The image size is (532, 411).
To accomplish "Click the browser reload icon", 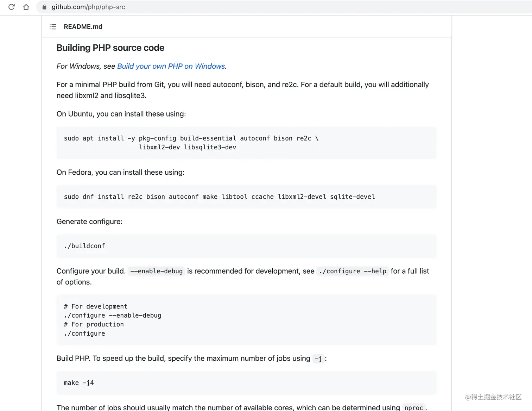I will tap(12, 7).
